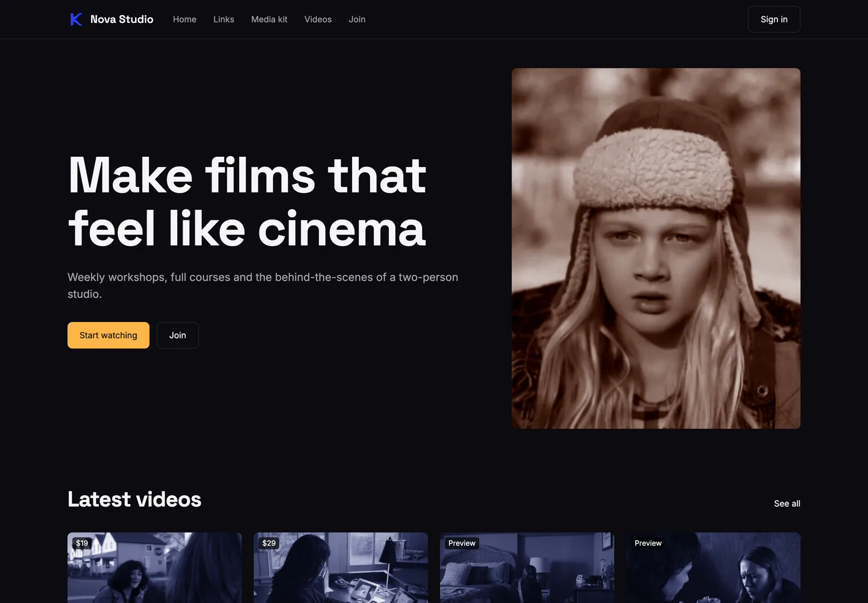The height and width of the screenshot is (603, 868).
Task: Navigate to the Videos section
Action: pos(318,19)
